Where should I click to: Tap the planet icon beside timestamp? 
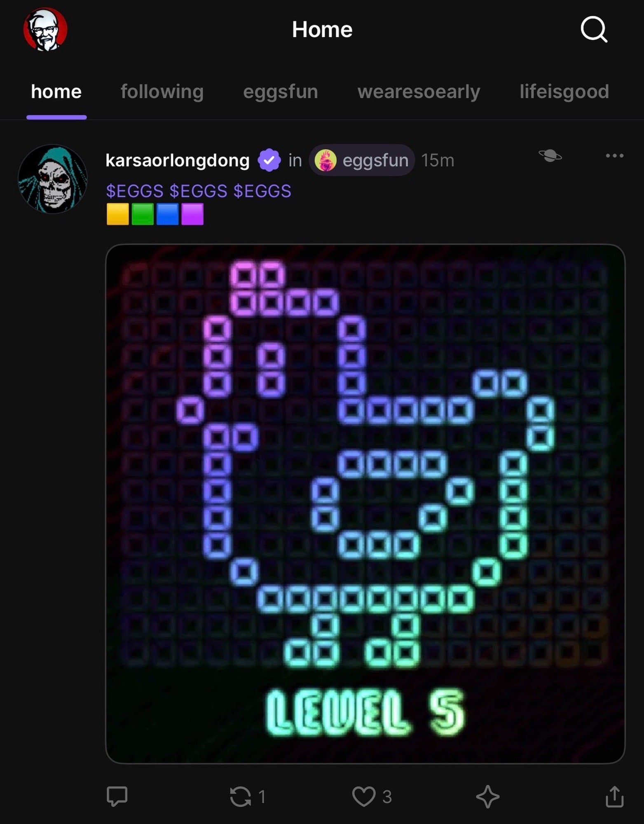(x=550, y=156)
